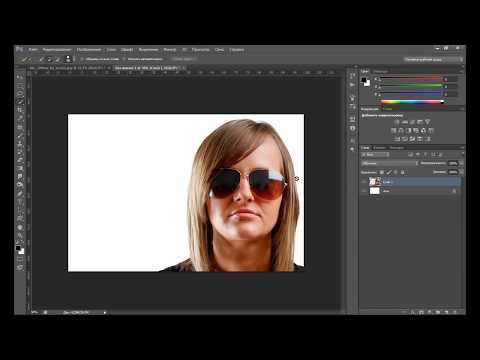Click the Brightness/Contrast adjustment icon
The height and width of the screenshot is (360, 480).
[x=397, y=122]
